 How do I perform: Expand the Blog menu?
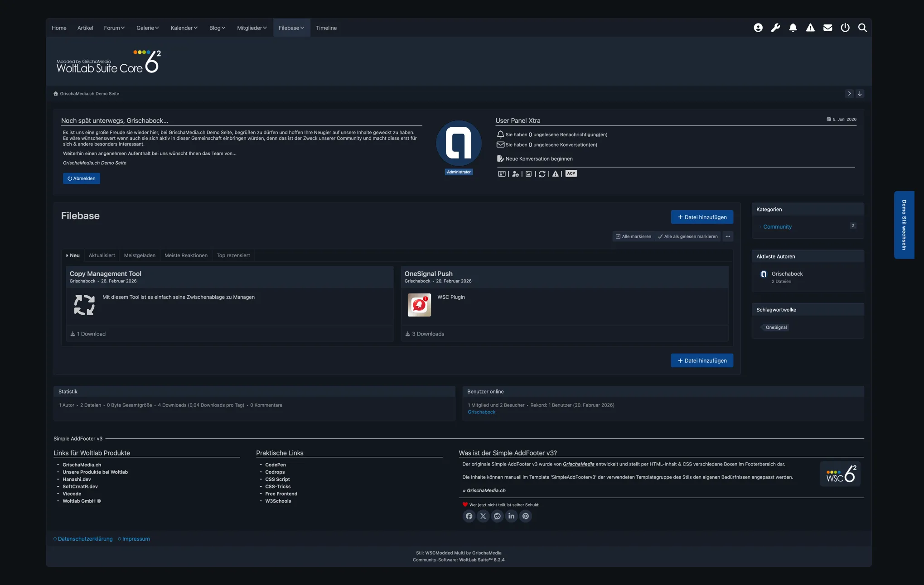coord(217,28)
